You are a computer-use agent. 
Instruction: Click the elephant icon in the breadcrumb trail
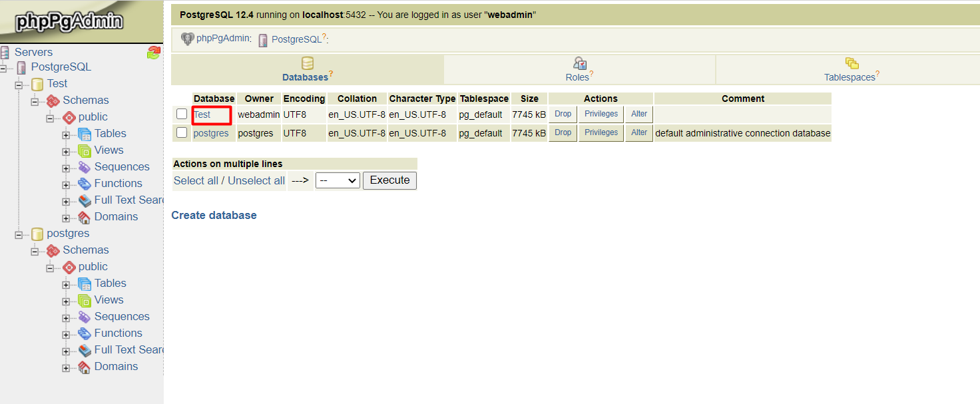pos(188,39)
